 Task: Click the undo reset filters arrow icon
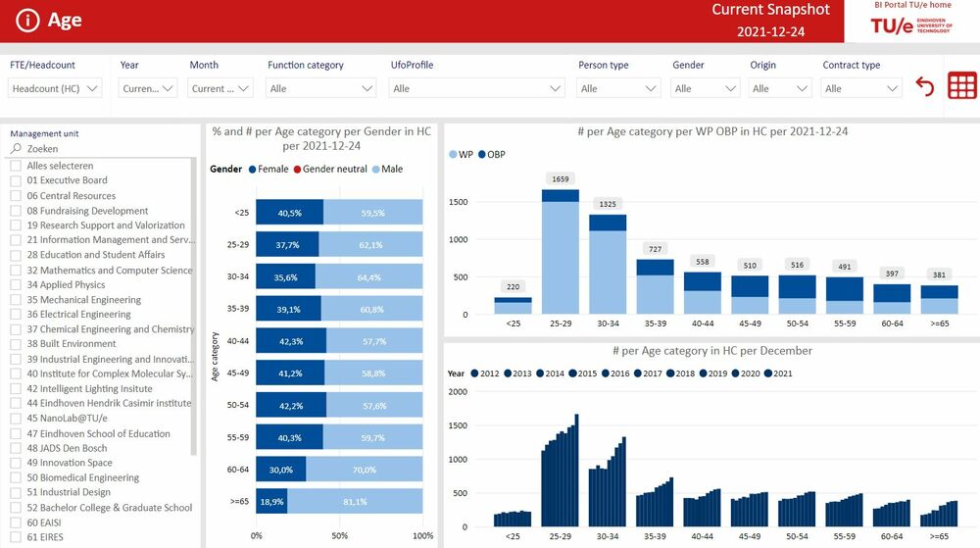tap(924, 87)
